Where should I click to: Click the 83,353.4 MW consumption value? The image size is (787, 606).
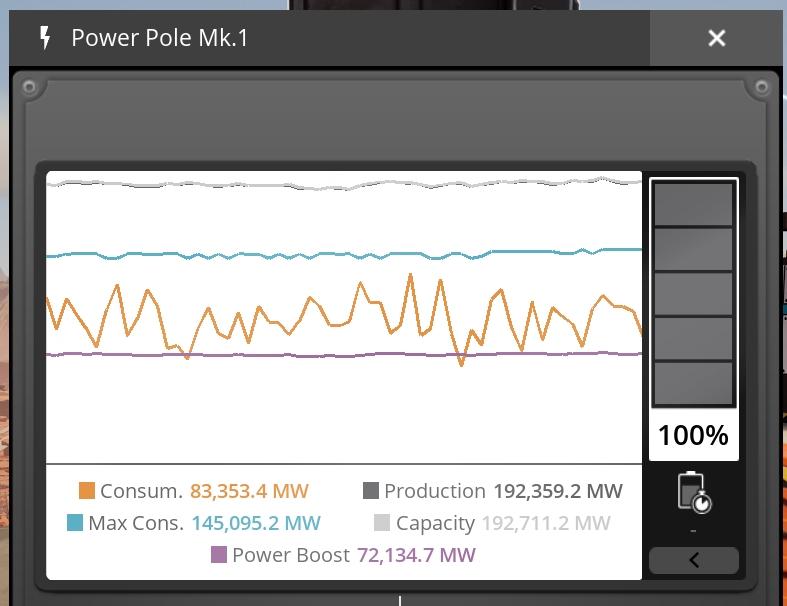[249, 491]
